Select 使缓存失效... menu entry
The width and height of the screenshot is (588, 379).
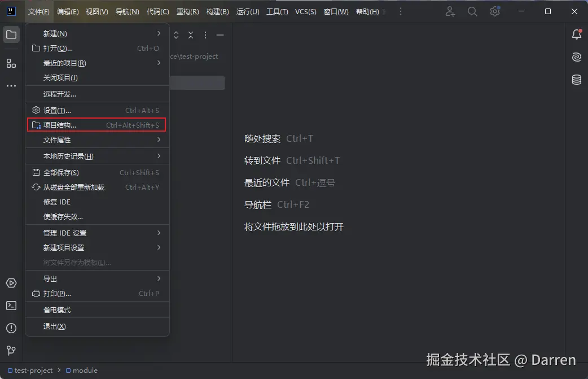[98, 216]
